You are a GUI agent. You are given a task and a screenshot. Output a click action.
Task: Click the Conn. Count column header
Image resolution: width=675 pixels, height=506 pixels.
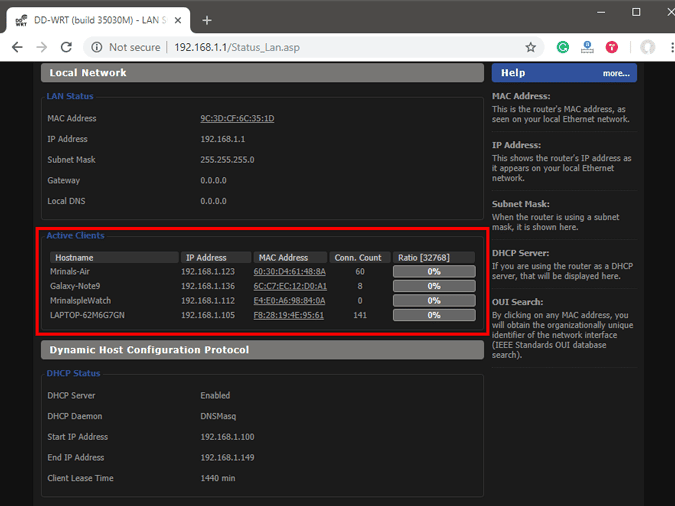[x=360, y=258]
